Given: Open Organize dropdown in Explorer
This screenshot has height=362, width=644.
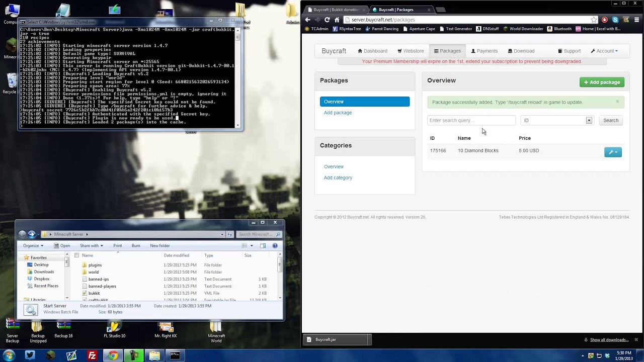Looking at the screenshot, I should [33, 246].
